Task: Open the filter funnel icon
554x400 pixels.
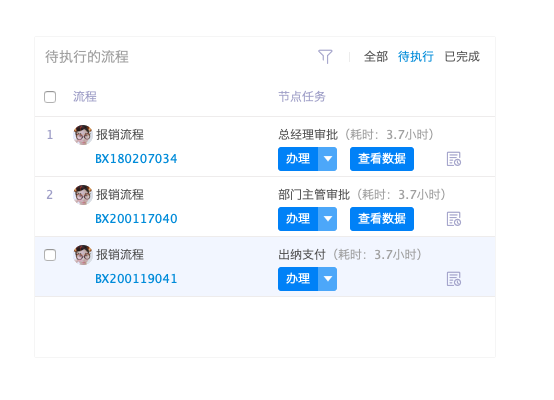Action: [x=325, y=57]
